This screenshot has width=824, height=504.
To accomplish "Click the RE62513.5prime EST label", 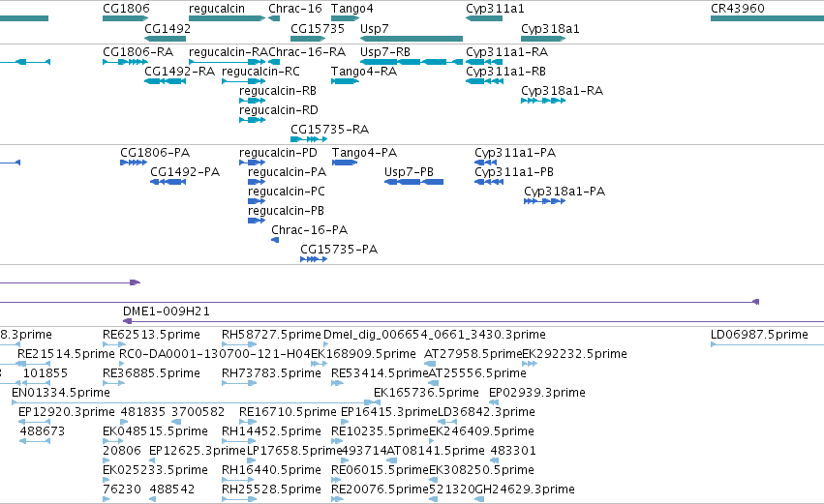I will coord(151,335).
